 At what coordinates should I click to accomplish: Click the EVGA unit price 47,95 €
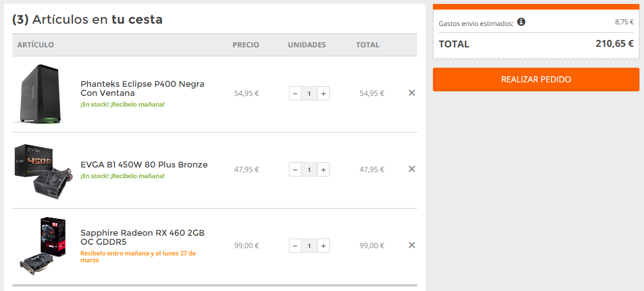click(247, 170)
